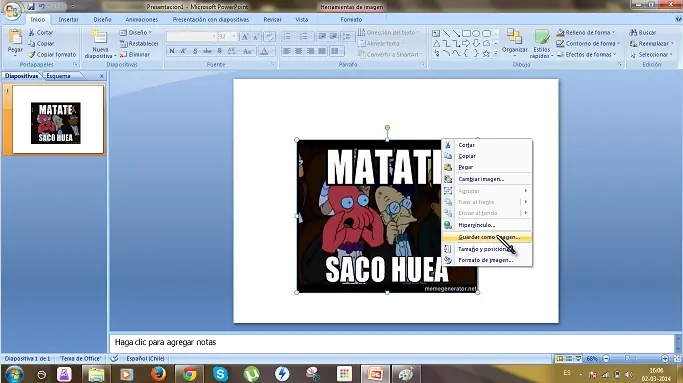Choose Cambiar imagen in context menu
Image resolution: width=683 pixels, height=383 pixels.
[x=487, y=179]
